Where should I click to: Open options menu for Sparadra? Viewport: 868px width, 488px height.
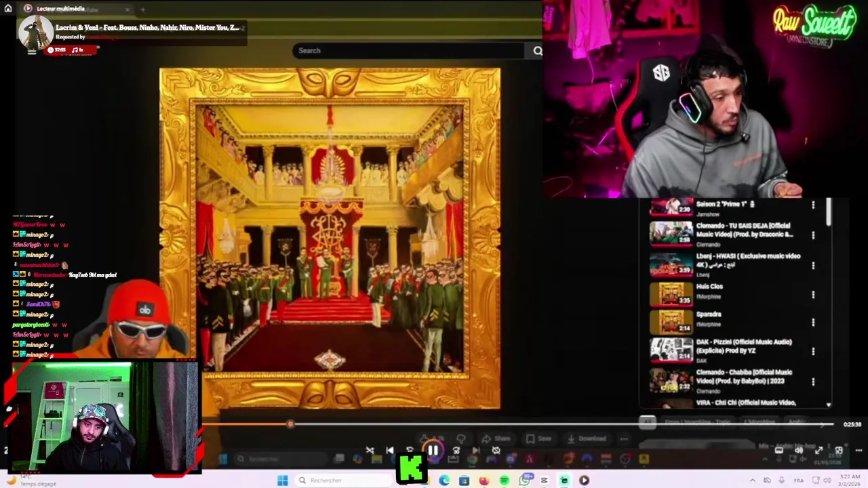click(x=813, y=323)
